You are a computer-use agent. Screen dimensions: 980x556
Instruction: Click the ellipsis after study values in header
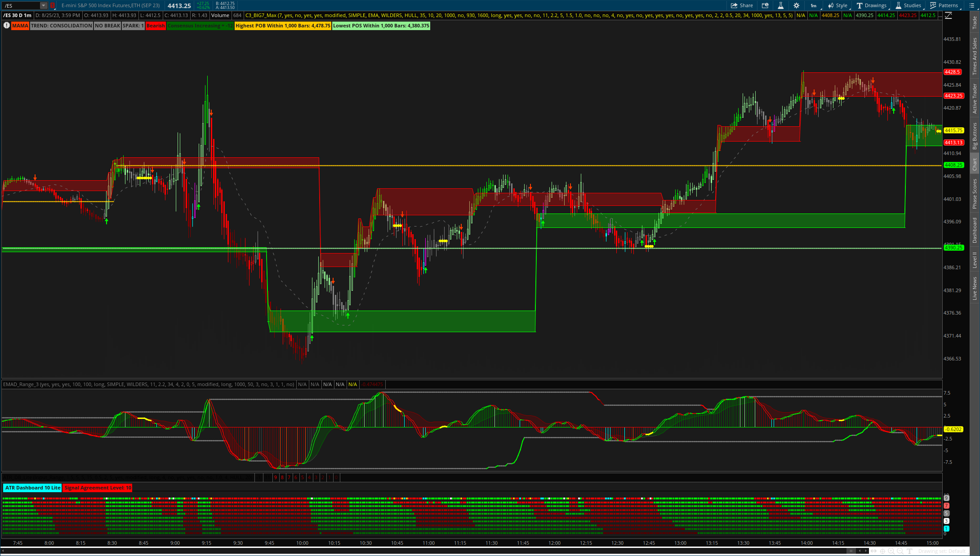click(x=940, y=15)
